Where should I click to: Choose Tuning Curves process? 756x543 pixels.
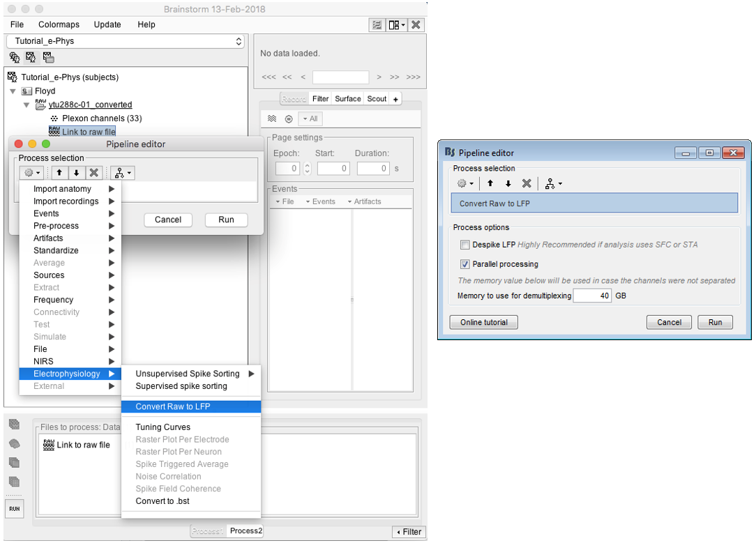click(x=191, y=427)
